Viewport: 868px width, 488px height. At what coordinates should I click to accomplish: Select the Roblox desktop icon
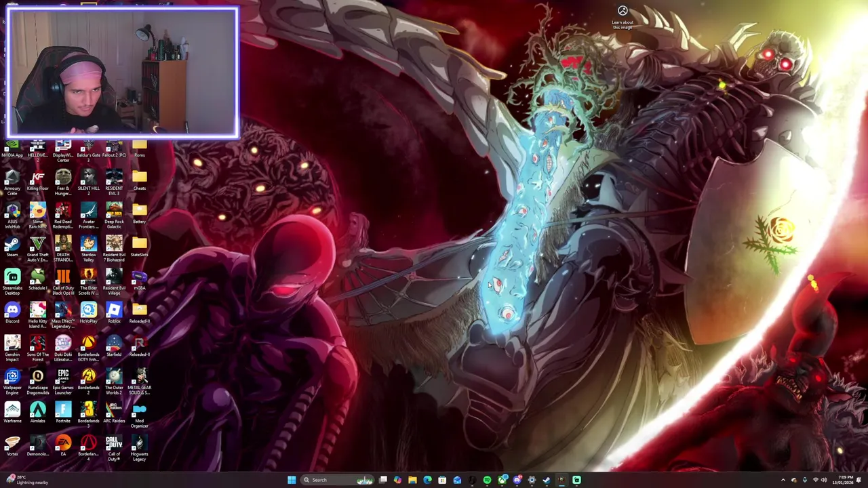pyautogui.click(x=114, y=313)
